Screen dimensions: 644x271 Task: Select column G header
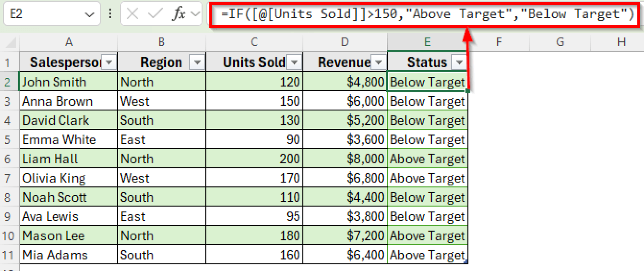560,42
